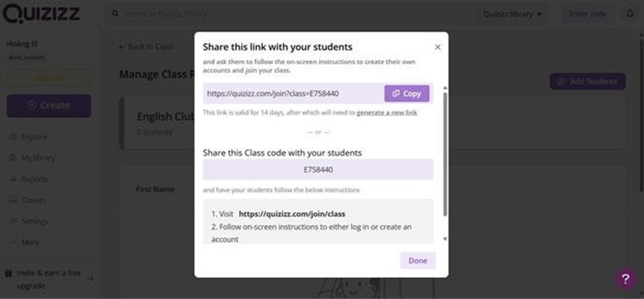The height and width of the screenshot is (299, 644).
Task: Click generate a new link
Action: click(x=386, y=113)
